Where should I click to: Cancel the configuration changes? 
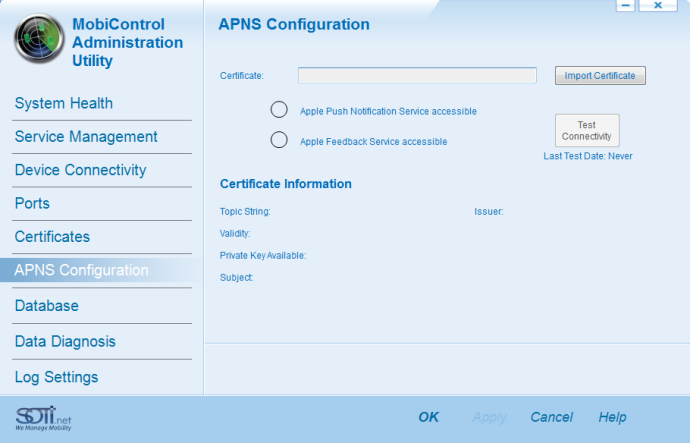click(x=551, y=417)
